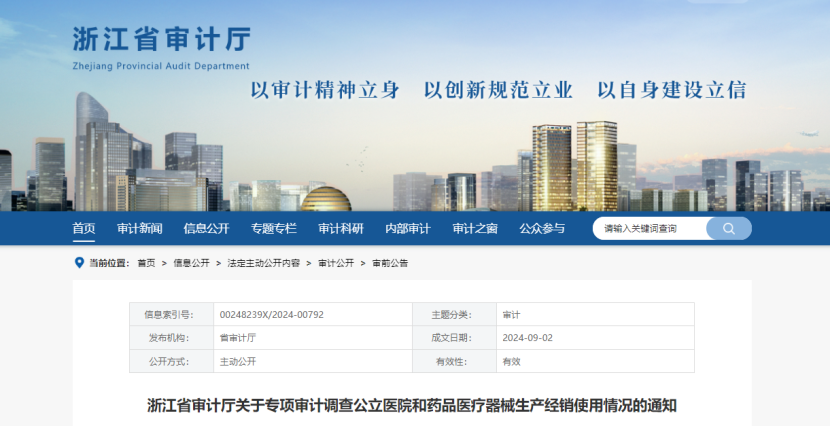Click the 浙江省审计厅 site logo
The width and height of the screenshot is (831, 427).
tap(161, 40)
